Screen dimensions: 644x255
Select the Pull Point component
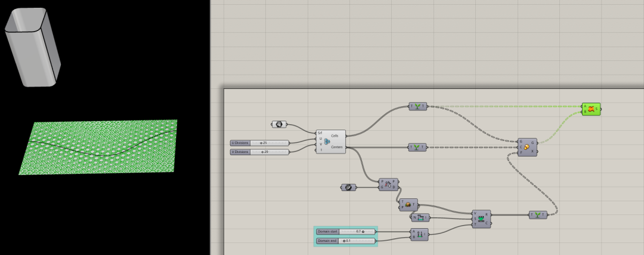coord(389,185)
